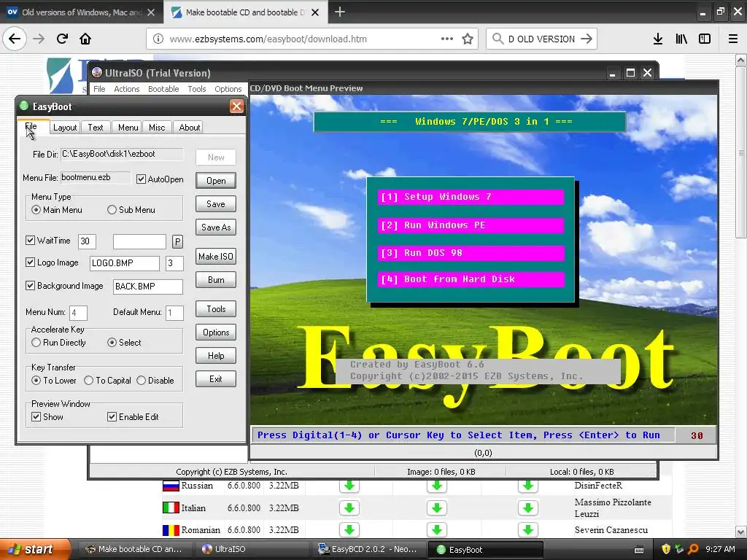Click the browser address bar URL
Viewport: 747px width, 560px height.
click(268, 39)
